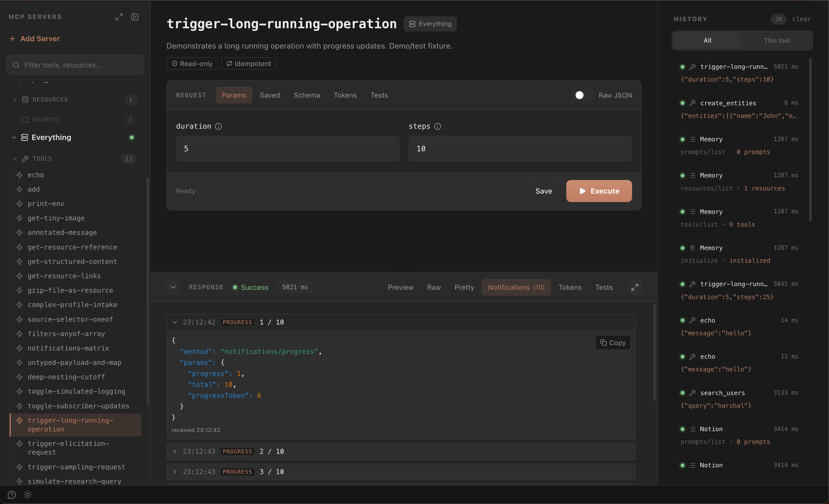The image size is (829, 504).
Task: Open the search_users history entry
Action: coord(740,399)
